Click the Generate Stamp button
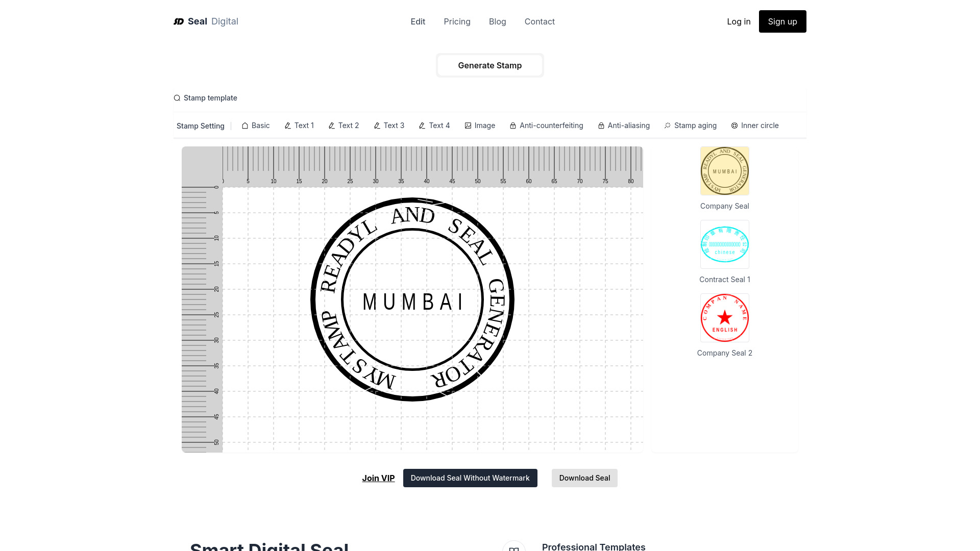The height and width of the screenshot is (551, 980). [490, 65]
